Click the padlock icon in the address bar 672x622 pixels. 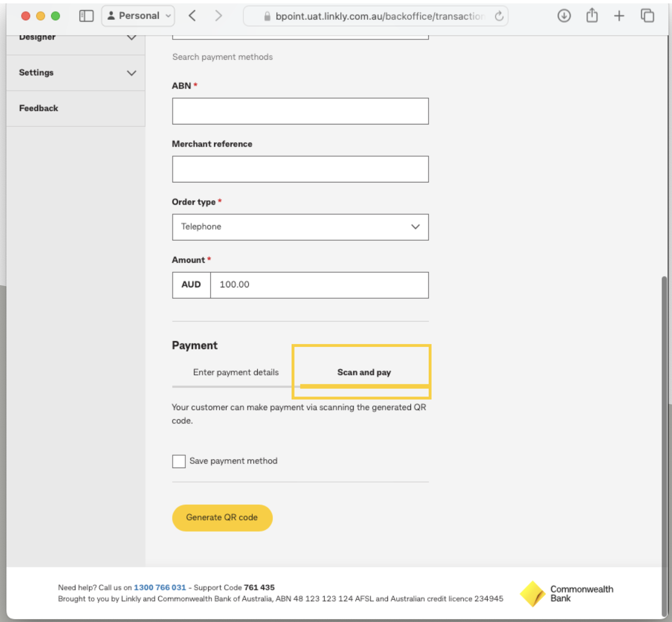point(267,17)
